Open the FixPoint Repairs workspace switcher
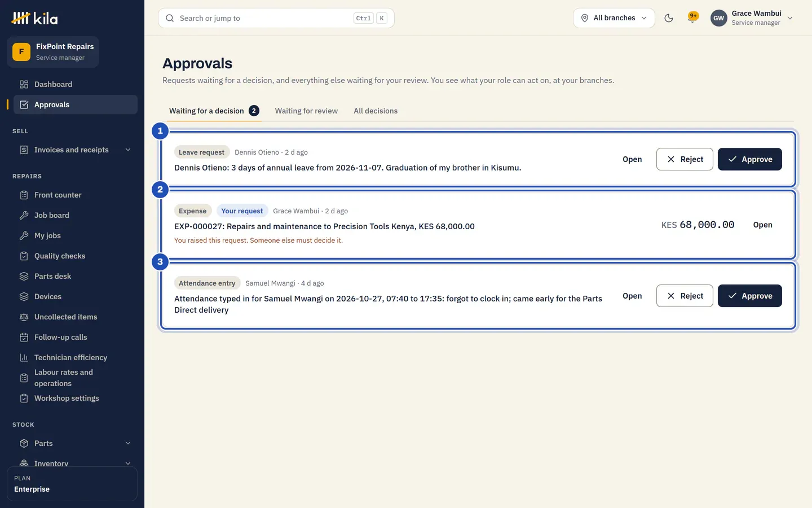The width and height of the screenshot is (812, 508). (x=53, y=52)
